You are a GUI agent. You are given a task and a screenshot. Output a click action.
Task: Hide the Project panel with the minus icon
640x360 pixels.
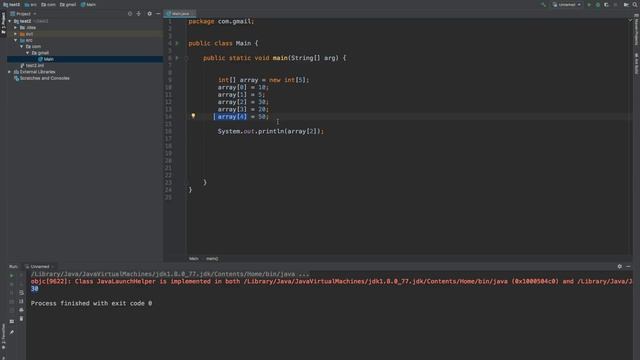point(158,13)
